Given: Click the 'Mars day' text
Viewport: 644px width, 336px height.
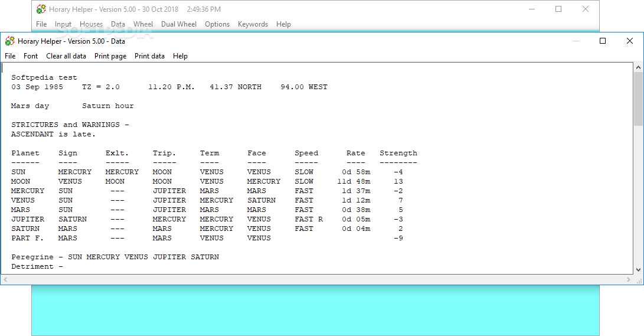Looking at the screenshot, I should pyautogui.click(x=30, y=106).
